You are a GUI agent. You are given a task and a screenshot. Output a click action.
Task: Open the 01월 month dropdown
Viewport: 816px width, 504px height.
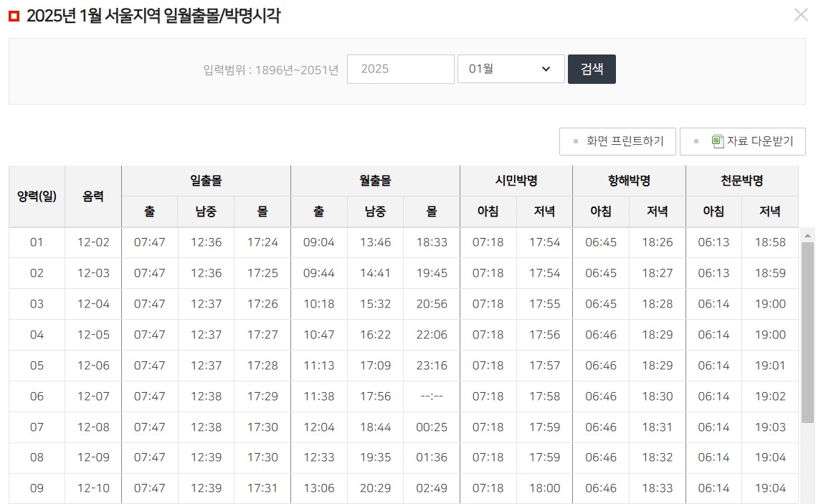point(511,69)
